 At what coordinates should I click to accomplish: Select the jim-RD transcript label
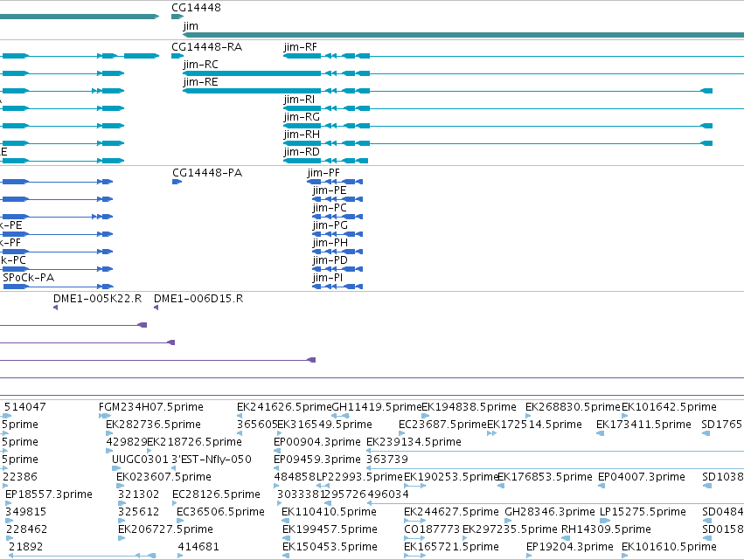point(302,152)
